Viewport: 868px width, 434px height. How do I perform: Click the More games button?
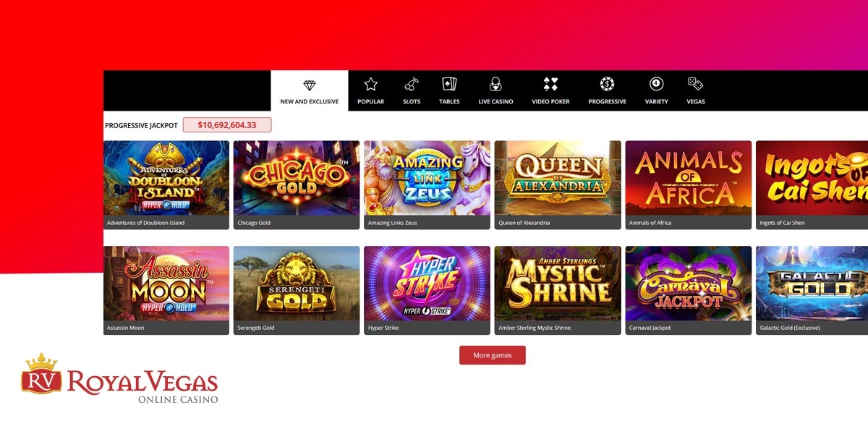(493, 355)
